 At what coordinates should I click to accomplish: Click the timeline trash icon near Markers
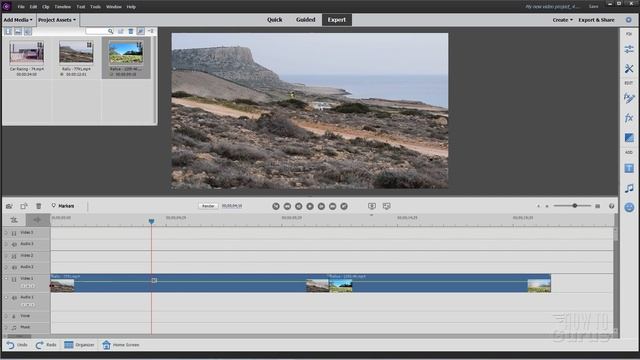tap(38, 206)
